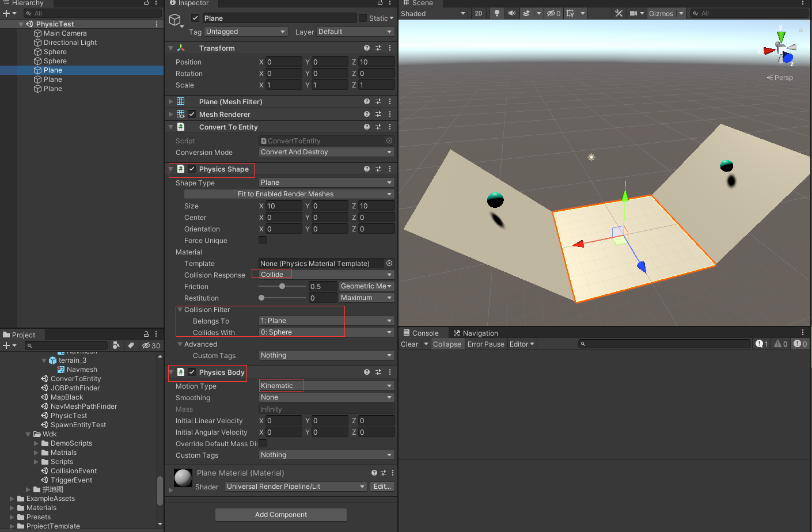Click Plane Material preview sphere
The height and width of the screenshot is (532, 812).
[x=183, y=478]
